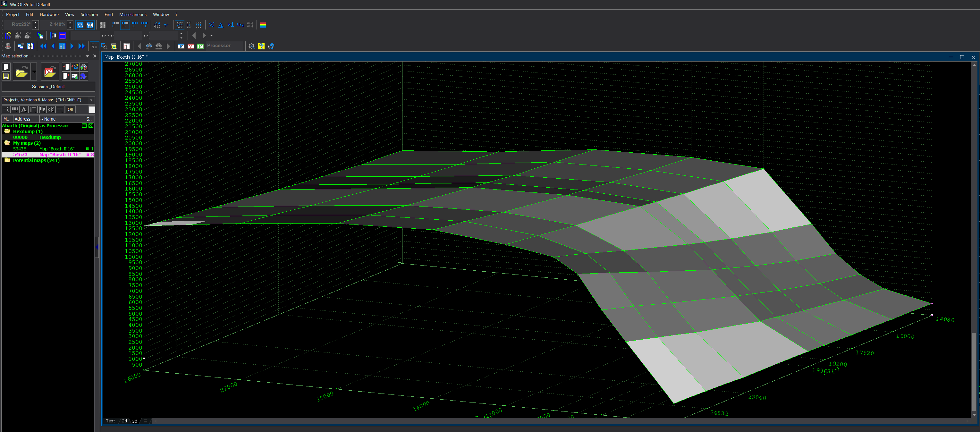Switch to the 2d view tab
Viewport: 980px width, 432px height.
(124, 421)
